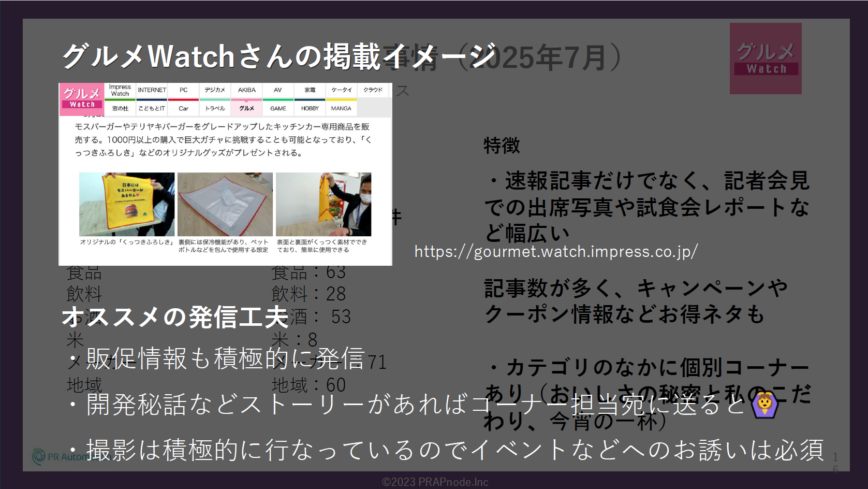This screenshot has width=868, height=489.
Task: Select the 窓の杜 tab
Action: tap(120, 108)
